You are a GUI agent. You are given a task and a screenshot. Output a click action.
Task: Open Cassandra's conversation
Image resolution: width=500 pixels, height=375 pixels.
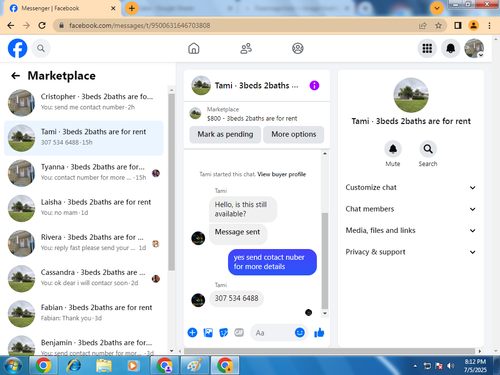pyautogui.click(x=83, y=279)
